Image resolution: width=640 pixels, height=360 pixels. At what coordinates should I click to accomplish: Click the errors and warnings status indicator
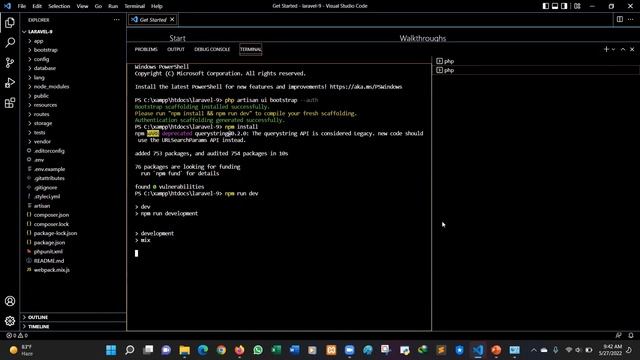coord(17,335)
